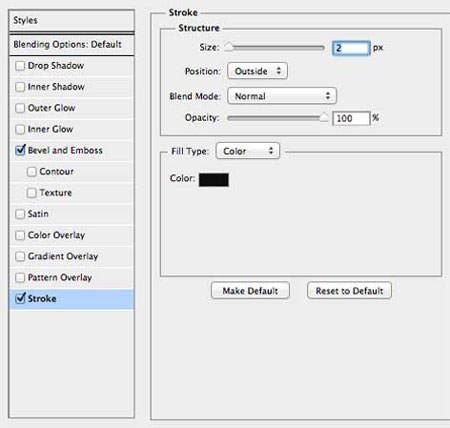Select the Outer Glow style label
This screenshot has width=450, height=428.
(51, 108)
